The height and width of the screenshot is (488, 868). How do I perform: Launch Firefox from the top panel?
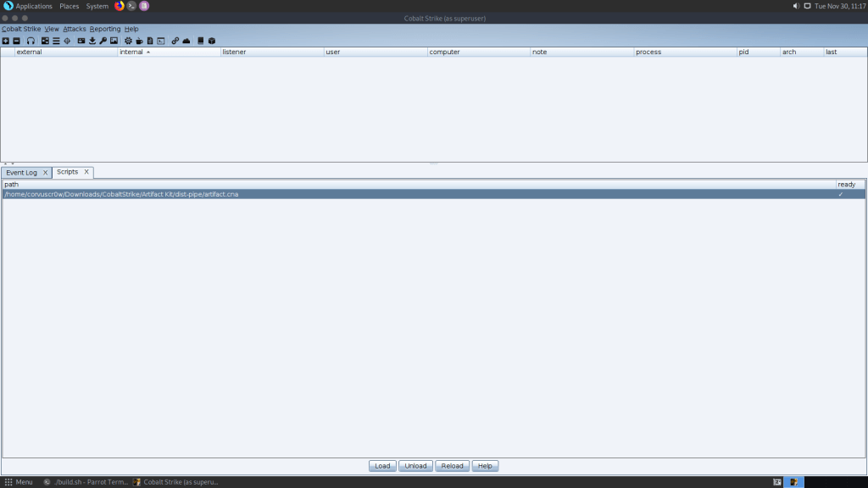click(x=120, y=6)
